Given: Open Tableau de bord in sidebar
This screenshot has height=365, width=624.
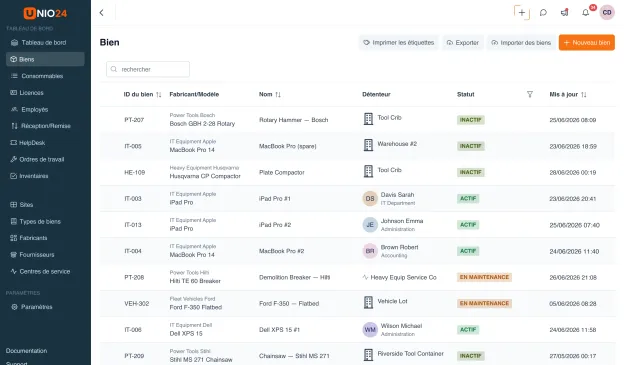Looking at the screenshot, I should coord(45,43).
